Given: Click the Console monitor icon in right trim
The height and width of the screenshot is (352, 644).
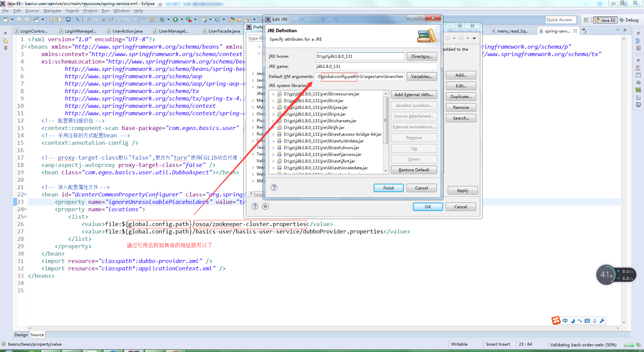Looking at the screenshot, I should (x=638, y=105).
